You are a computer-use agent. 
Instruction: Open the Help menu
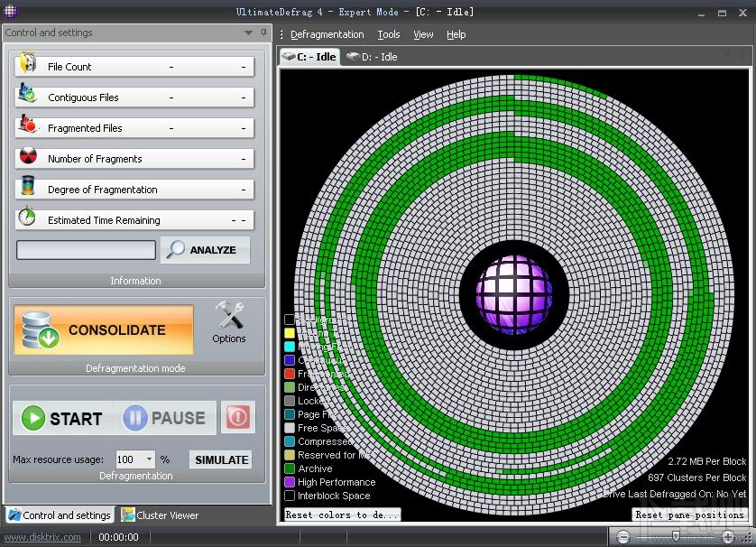point(456,34)
